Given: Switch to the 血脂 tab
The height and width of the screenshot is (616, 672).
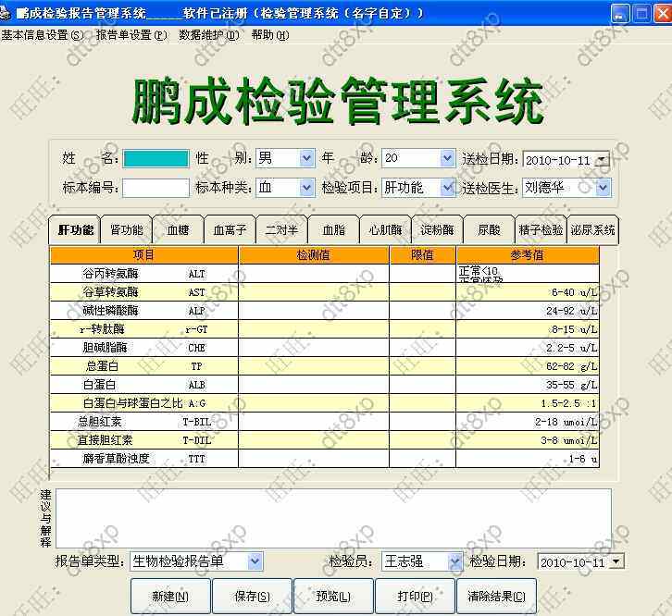Looking at the screenshot, I should click(x=333, y=230).
